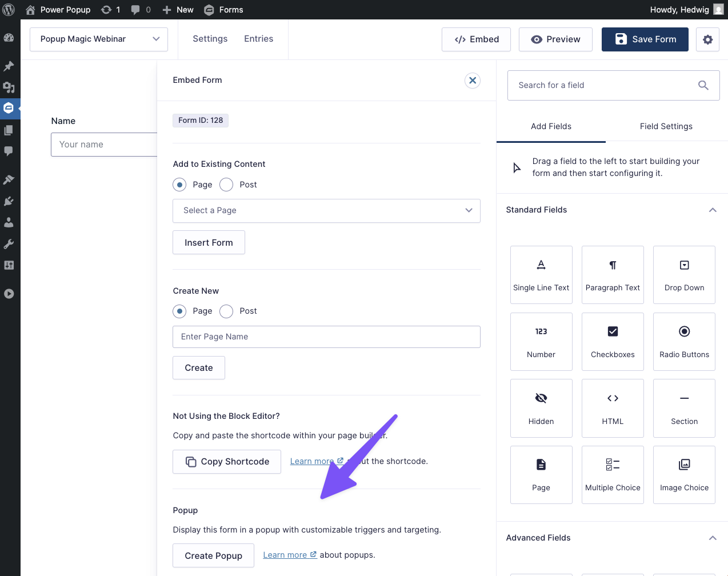Viewport: 728px width, 576px height.
Task: Switch to the Field Settings tab
Action: (x=666, y=126)
